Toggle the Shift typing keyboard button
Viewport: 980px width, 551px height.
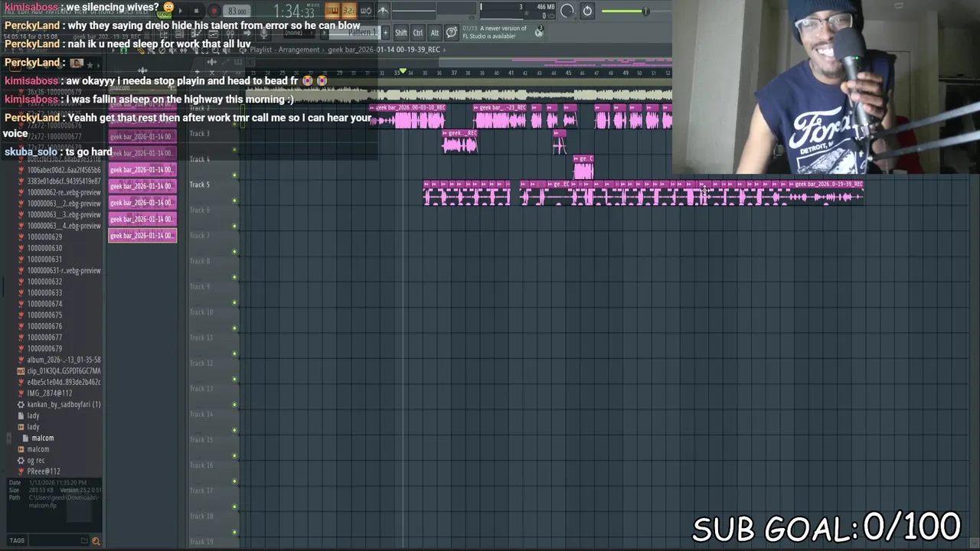[401, 33]
